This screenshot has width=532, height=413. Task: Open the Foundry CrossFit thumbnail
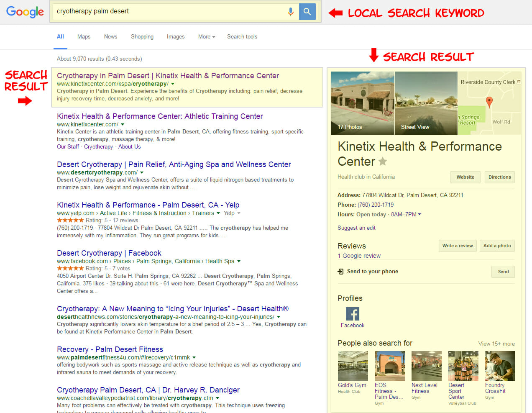point(500,366)
